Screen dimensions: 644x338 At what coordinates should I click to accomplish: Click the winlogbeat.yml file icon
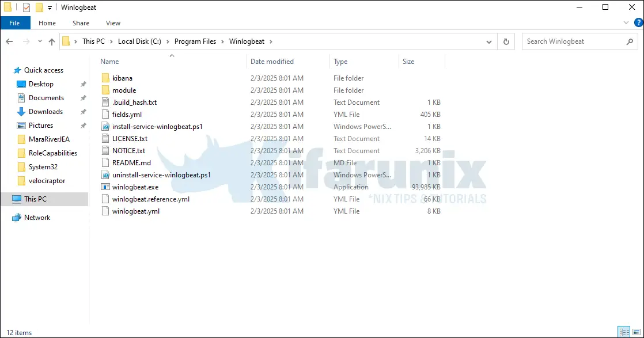point(105,211)
